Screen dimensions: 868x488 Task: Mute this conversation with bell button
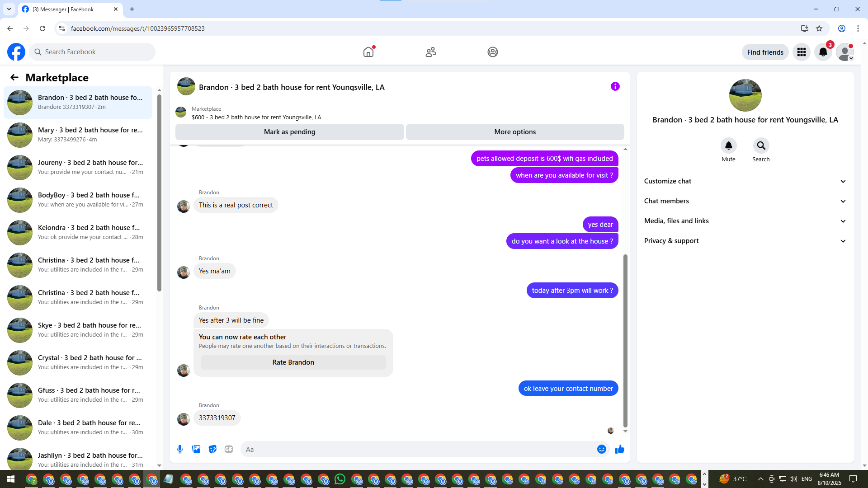pyautogui.click(x=728, y=146)
